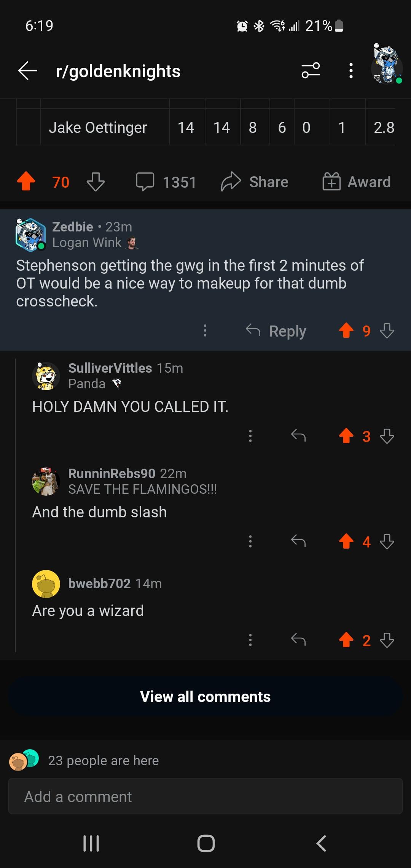Image resolution: width=411 pixels, height=868 pixels.
Task: View all comments
Action: (205, 697)
